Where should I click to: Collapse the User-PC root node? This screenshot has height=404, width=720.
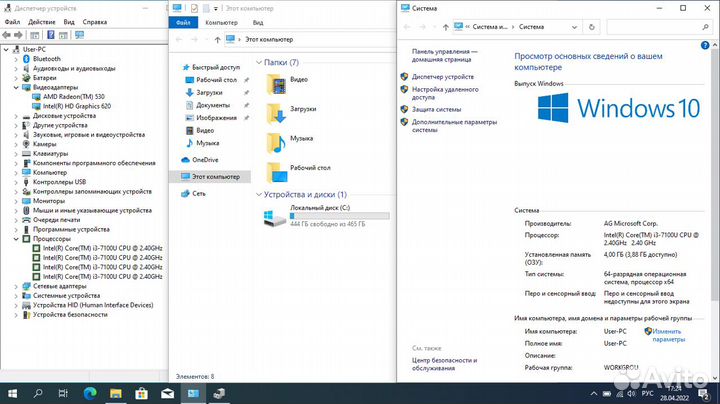click(6, 49)
